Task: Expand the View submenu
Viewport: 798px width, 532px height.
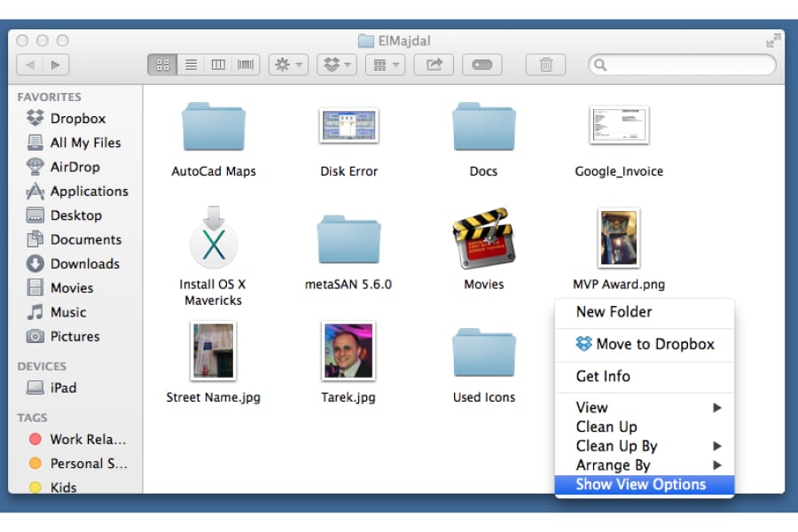Action: 645,407
